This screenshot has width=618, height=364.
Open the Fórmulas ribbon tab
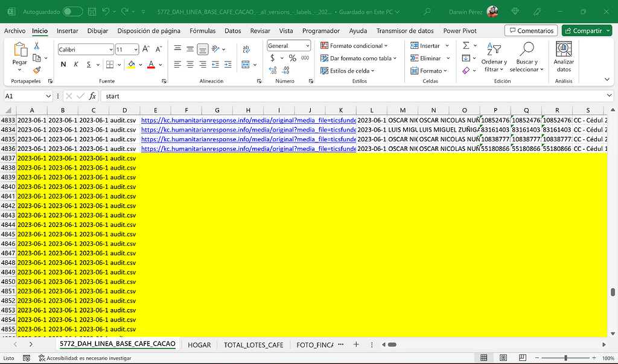202,31
